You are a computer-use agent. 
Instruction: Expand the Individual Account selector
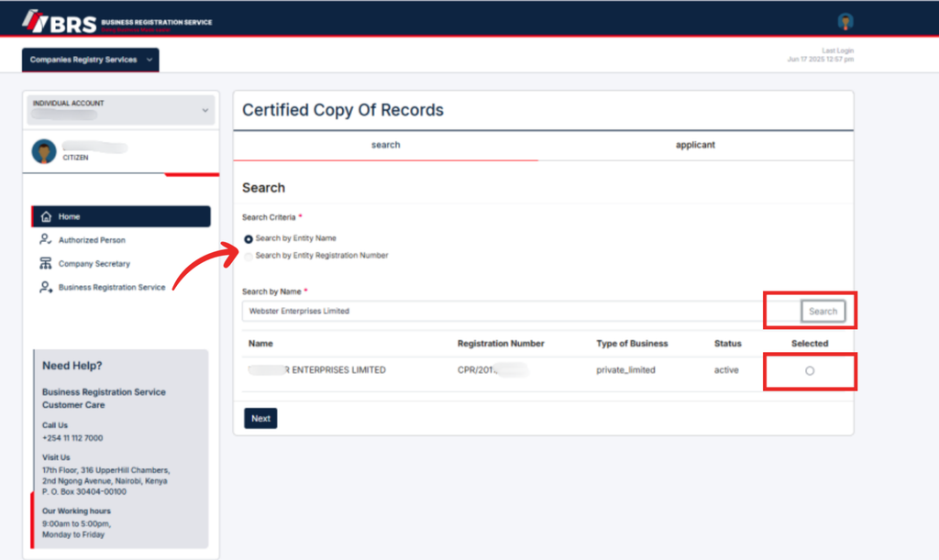(x=121, y=110)
